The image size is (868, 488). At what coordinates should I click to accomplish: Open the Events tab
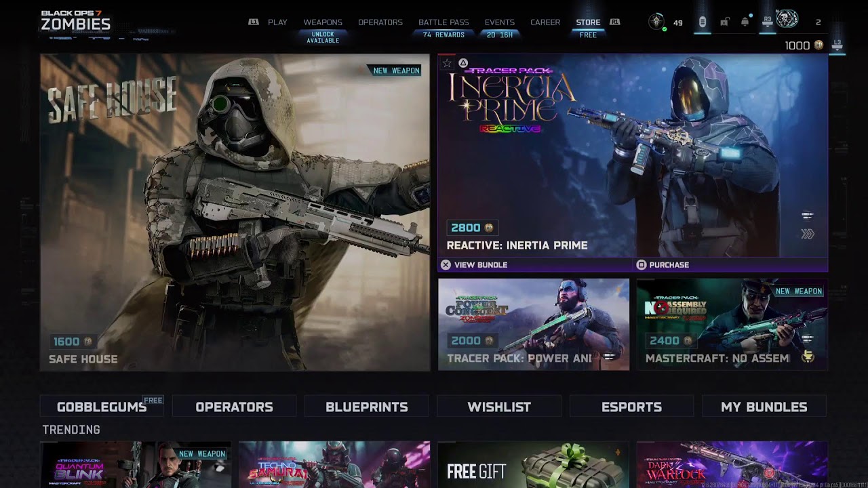click(x=500, y=22)
